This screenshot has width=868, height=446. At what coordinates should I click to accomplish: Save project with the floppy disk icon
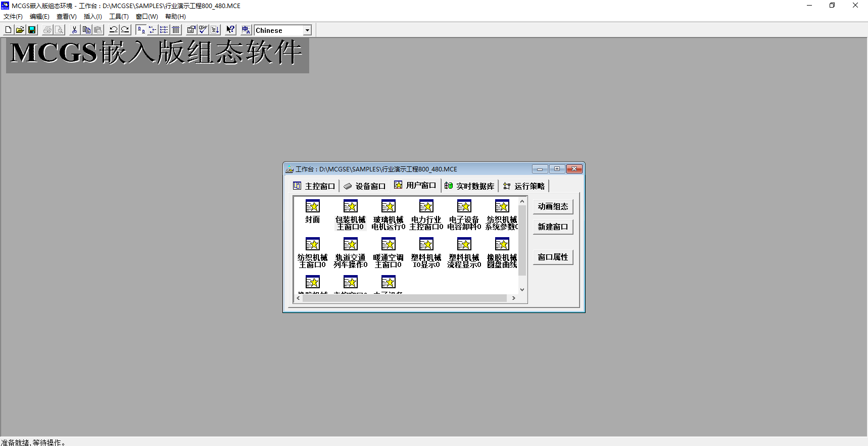point(32,30)
